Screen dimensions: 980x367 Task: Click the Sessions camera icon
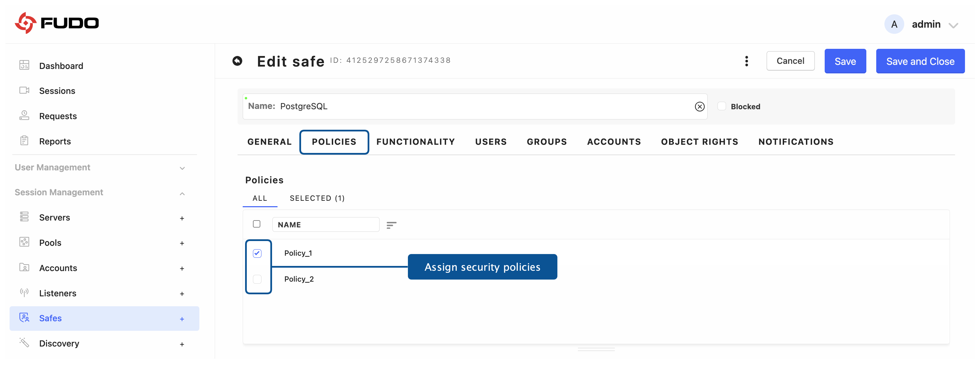[x=24, y=90]
